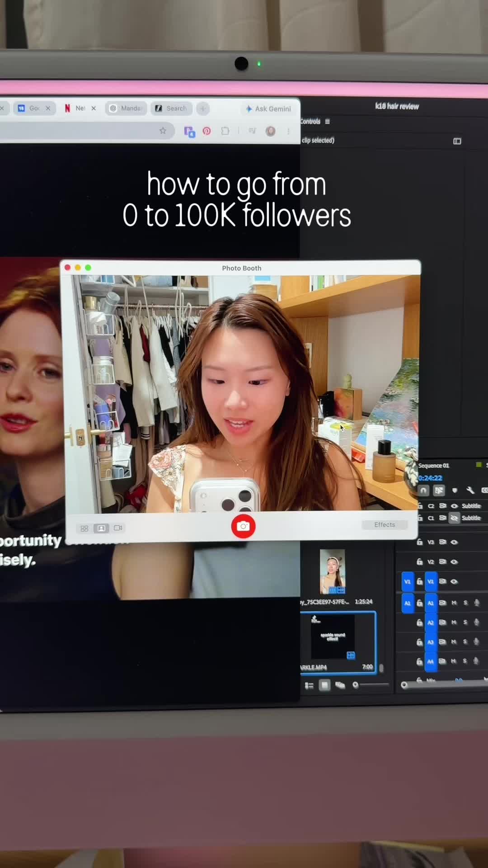Open the Chrome extensions puzzle icon
This screenshot has width=488, height=868.
[225, 131]
